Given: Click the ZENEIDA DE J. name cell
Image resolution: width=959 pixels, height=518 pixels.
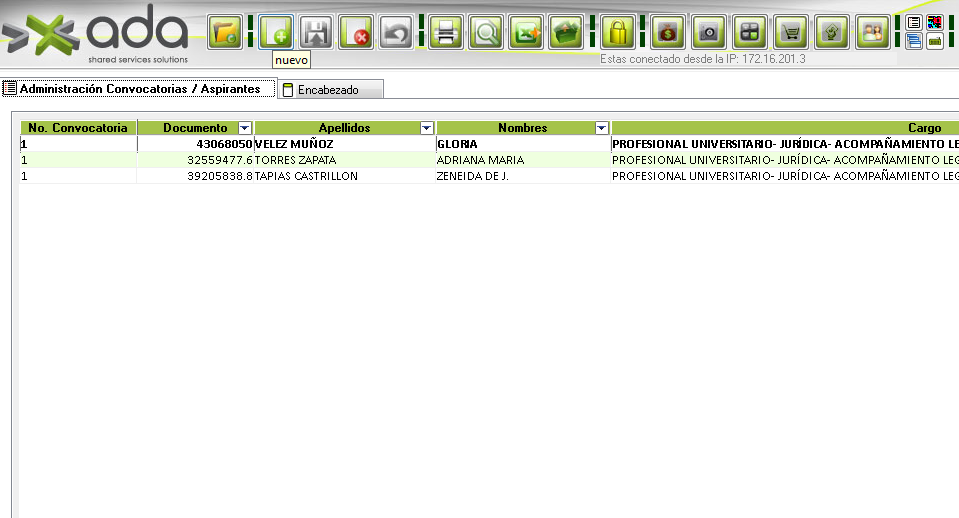Looking at the screenshot, I should tap(523, 176).
